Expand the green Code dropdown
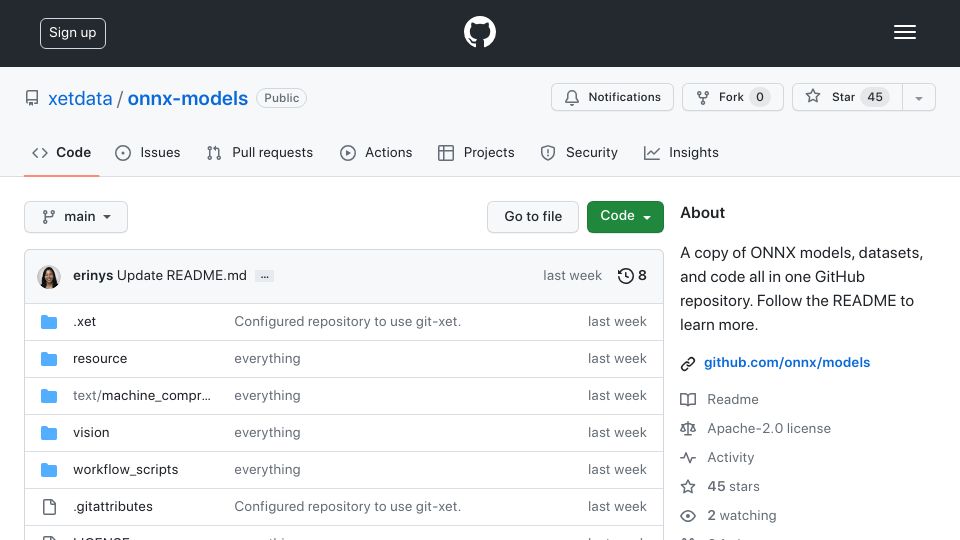 point(625,217)
